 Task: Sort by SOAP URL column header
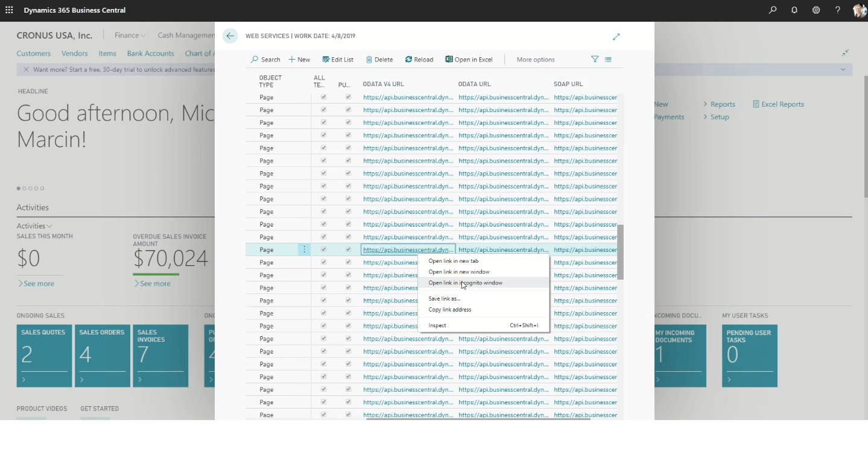568,84
